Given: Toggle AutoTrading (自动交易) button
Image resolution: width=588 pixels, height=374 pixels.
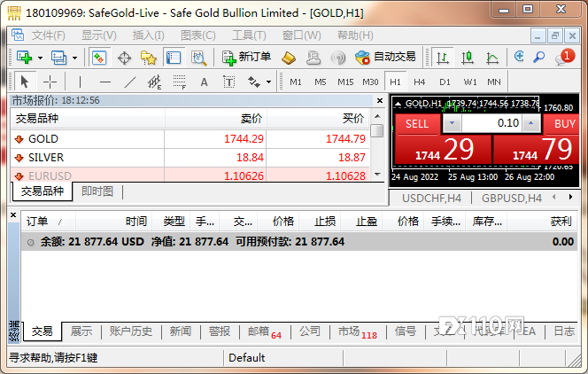Looking at the screenshot, I should click(385, 58).
